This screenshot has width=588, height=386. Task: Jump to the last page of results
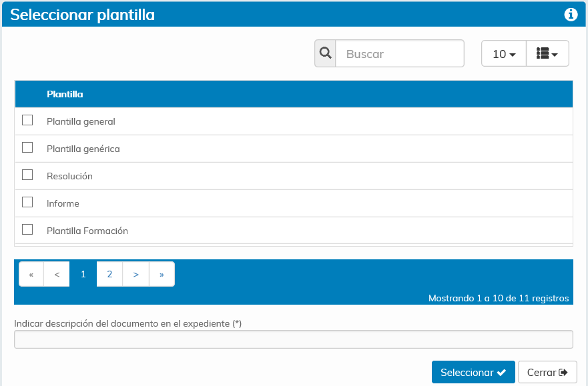click(162, 274)
